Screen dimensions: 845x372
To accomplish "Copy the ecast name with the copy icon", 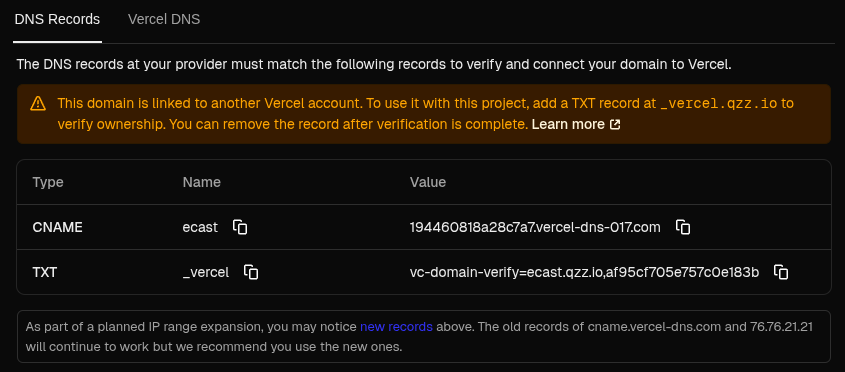I will 240,227.
